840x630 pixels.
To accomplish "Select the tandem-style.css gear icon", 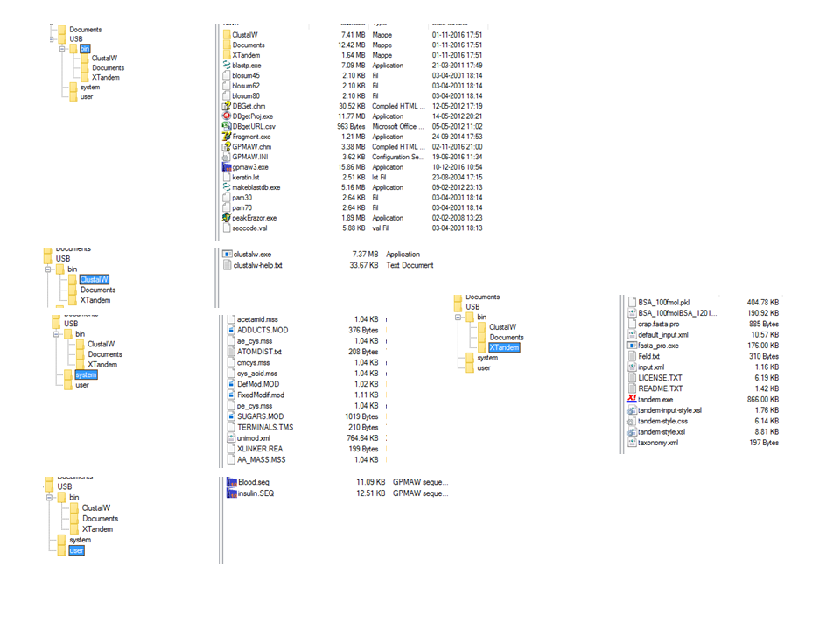I will point(632,421).
